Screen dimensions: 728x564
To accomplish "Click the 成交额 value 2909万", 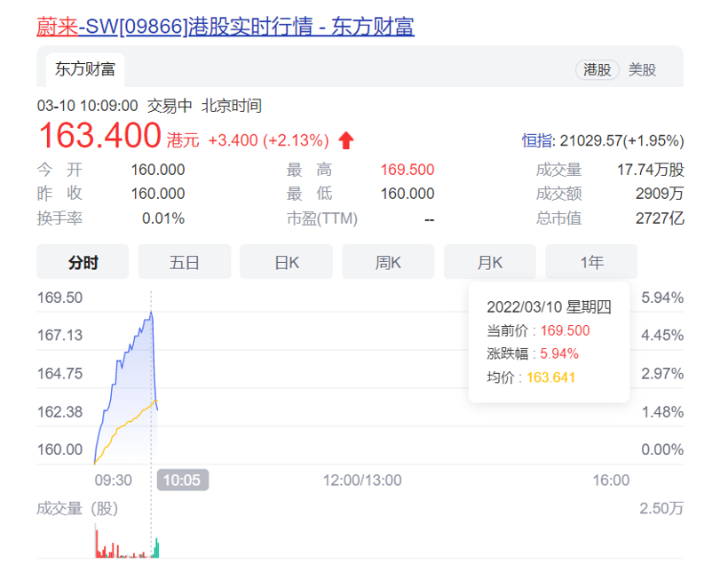I will coord(660,194).
